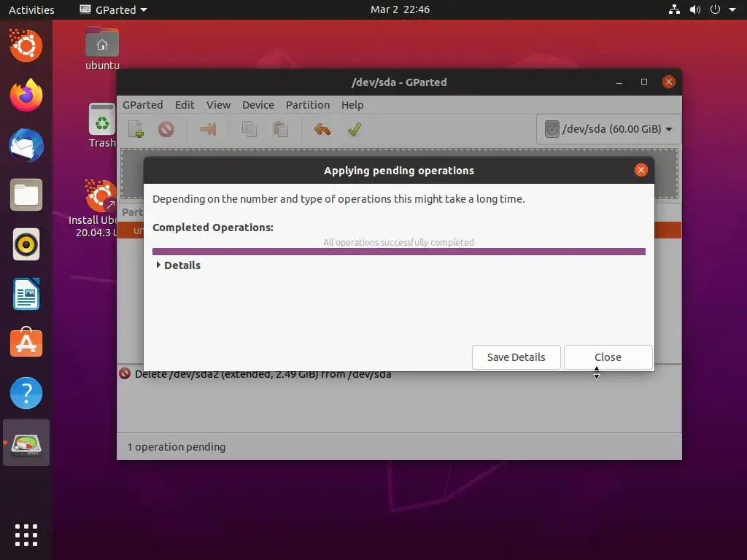Click the Resize/Move toolbar icon
The image size is (747, 560).
click(x=208, y=129)
